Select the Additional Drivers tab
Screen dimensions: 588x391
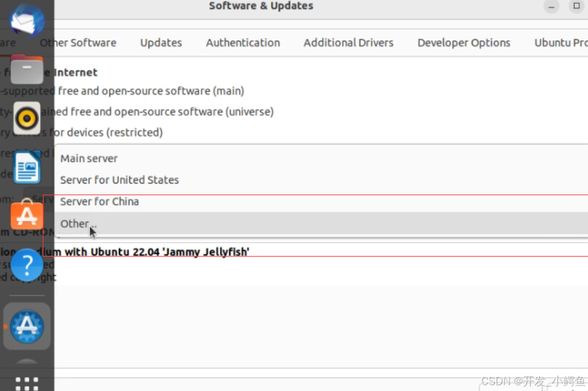coord(348,43)
